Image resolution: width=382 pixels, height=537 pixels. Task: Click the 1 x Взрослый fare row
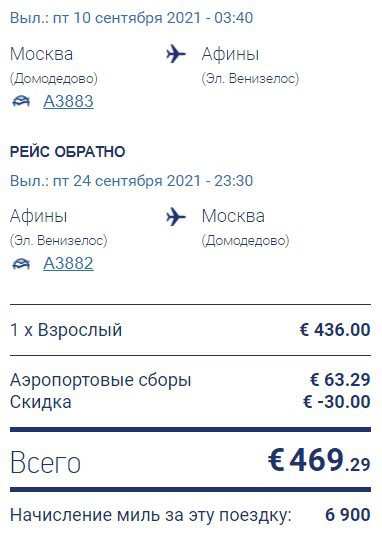pyautogui.click(x=190, y=330)
